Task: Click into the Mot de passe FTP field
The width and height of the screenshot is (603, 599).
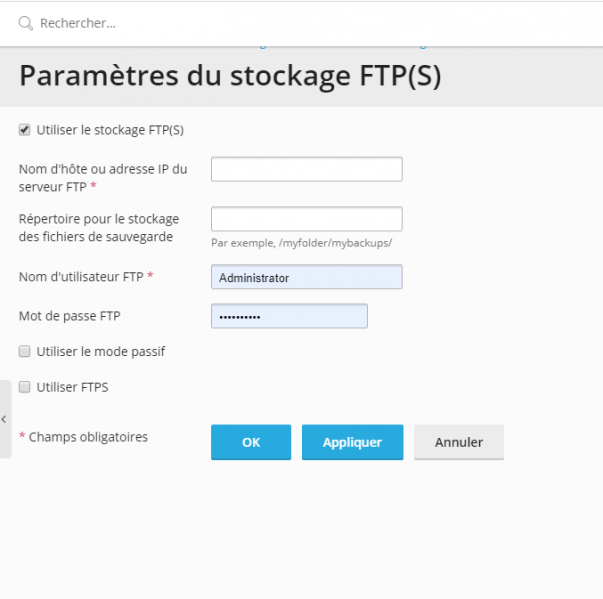Action: 289,316
